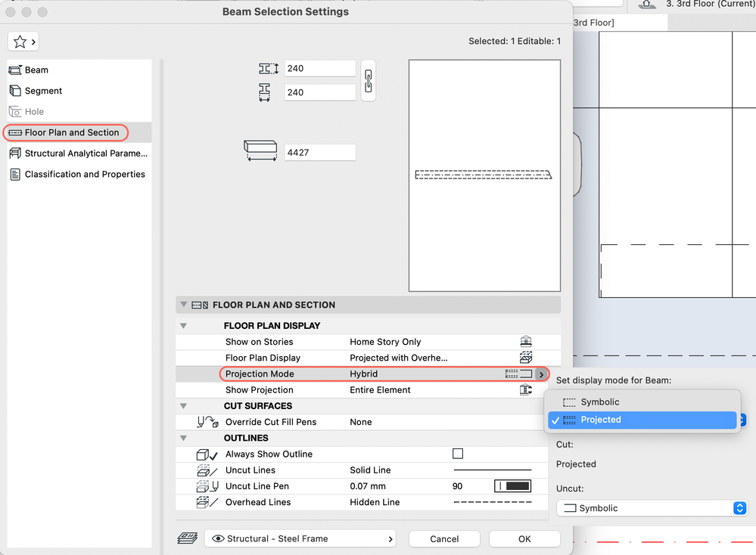Edit the beam length field 4427

click(x=319, y=152)
